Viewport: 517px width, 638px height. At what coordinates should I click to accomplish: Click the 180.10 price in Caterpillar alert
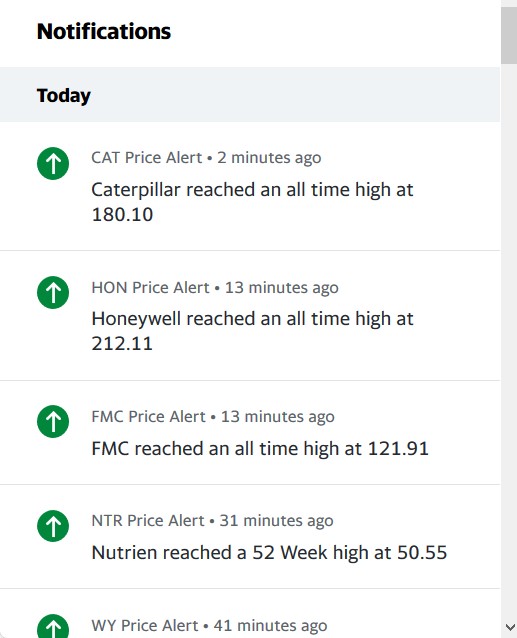pyautogui.click(x=122, y=214)
